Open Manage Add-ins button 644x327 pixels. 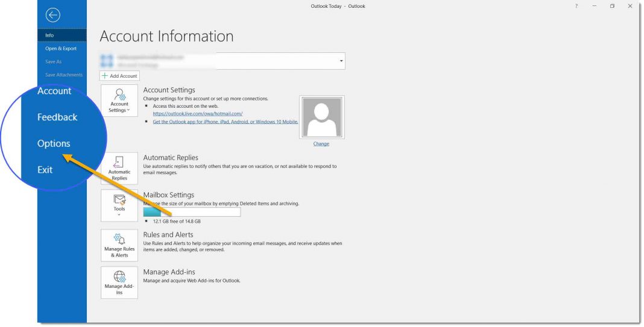(x=119, y=282)
